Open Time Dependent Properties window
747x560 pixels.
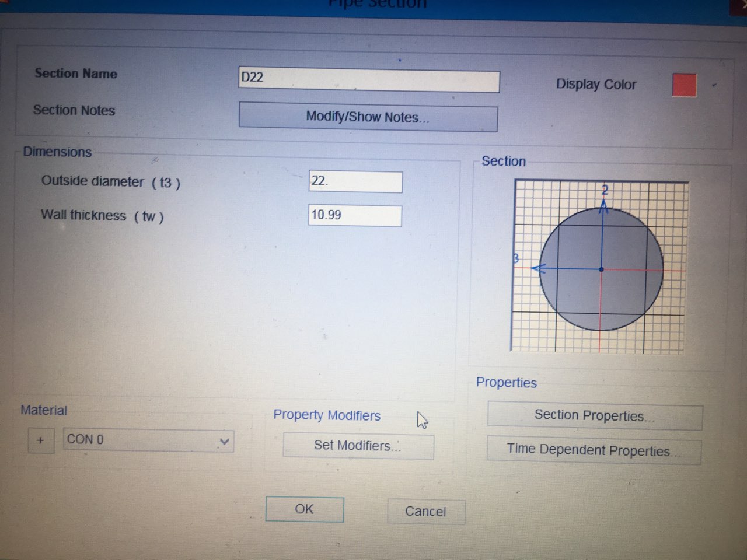click(594, 450)
